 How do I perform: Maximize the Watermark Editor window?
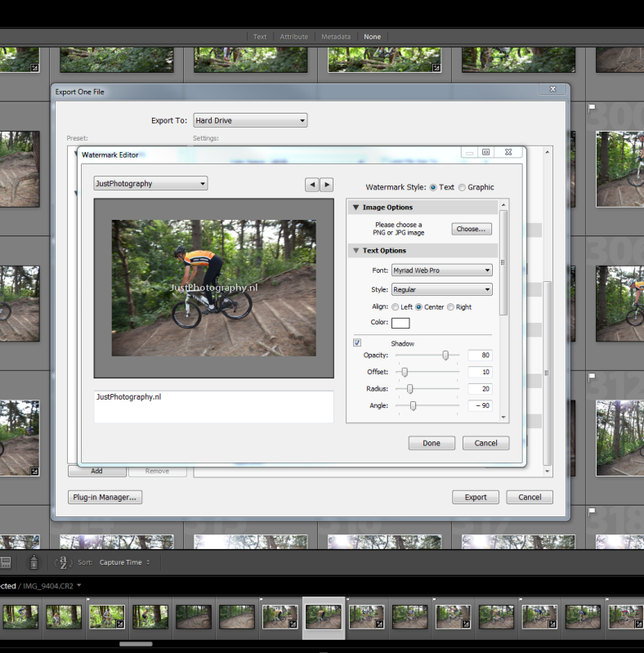485,152
